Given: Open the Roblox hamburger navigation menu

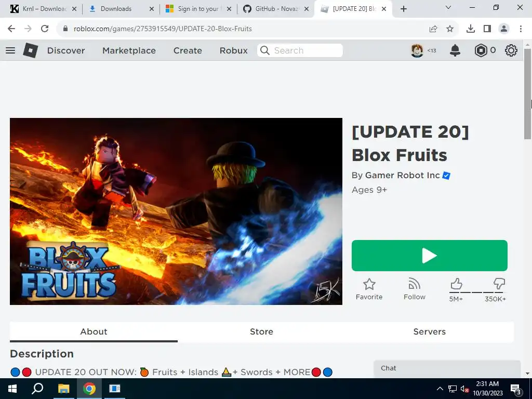Looking at the screenshot, I should coord(10,50).
